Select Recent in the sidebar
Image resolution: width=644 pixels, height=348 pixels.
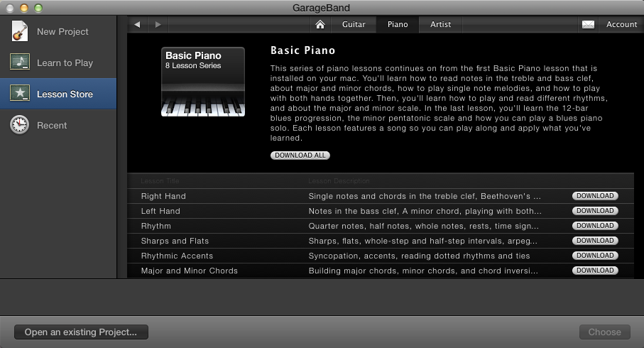(x=58, y=125)
